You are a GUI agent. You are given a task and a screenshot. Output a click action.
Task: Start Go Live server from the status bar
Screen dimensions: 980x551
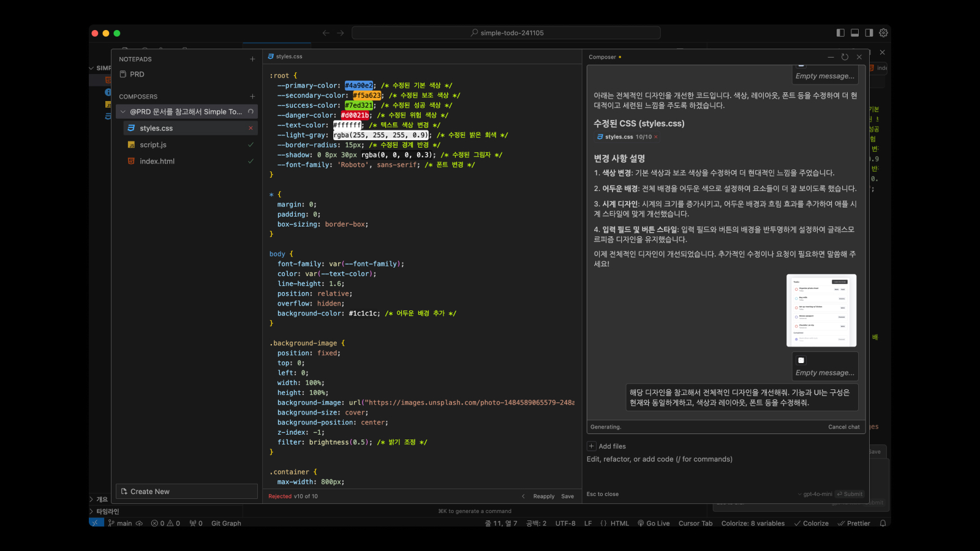pos(654,523)
